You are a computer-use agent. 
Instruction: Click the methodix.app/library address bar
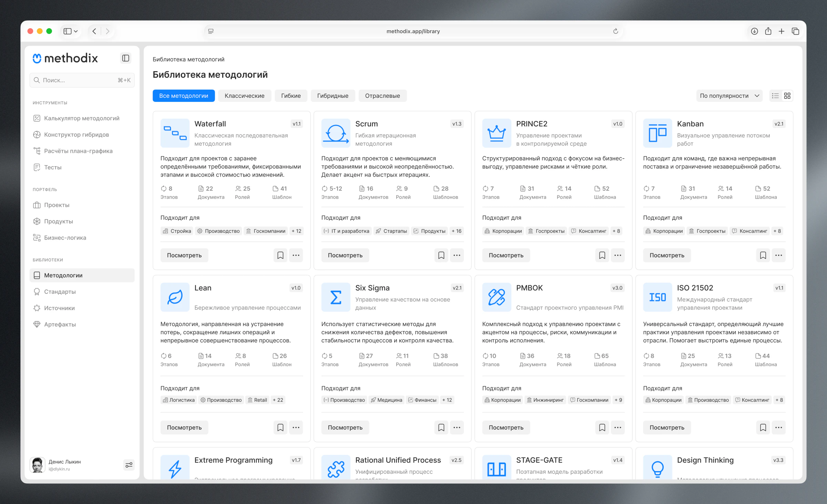[x=413, y=31]
